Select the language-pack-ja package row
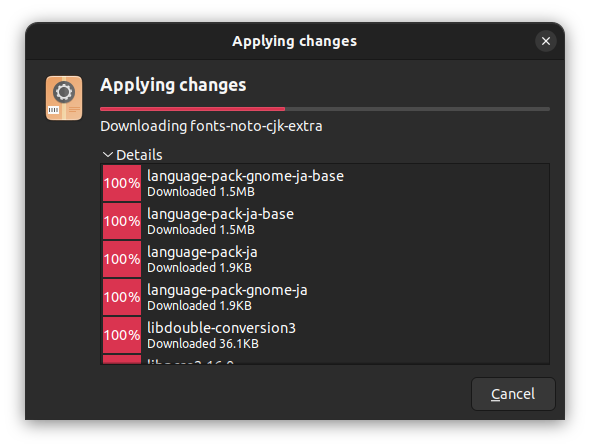Viewport: 590px width, 448px height. (326, 259)
